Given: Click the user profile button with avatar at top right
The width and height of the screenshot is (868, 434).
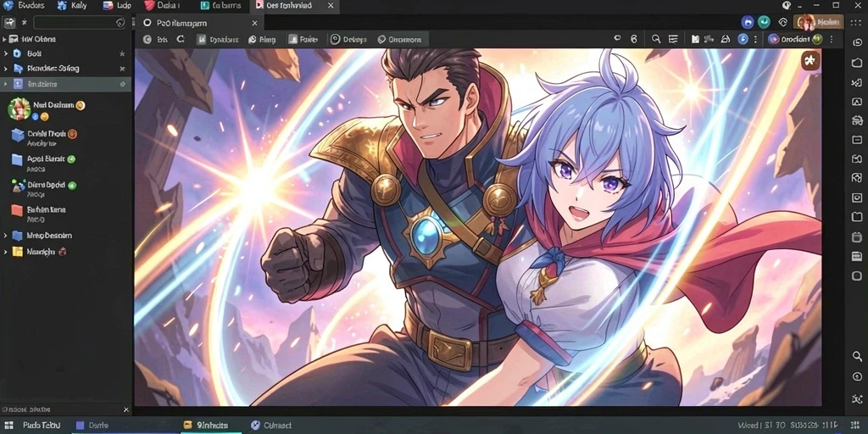Looking at the screenshot, I should tap(818, 22).
